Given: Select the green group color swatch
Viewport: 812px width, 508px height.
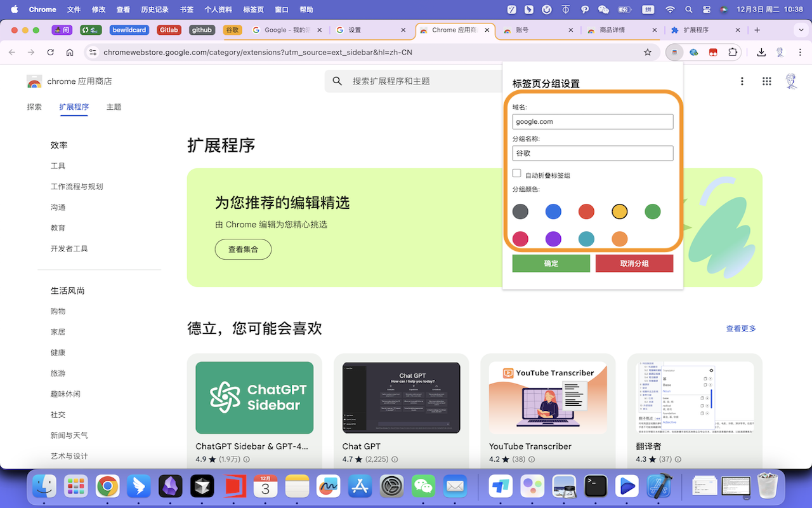Looking at the screenshot, I should pos(652,211).
